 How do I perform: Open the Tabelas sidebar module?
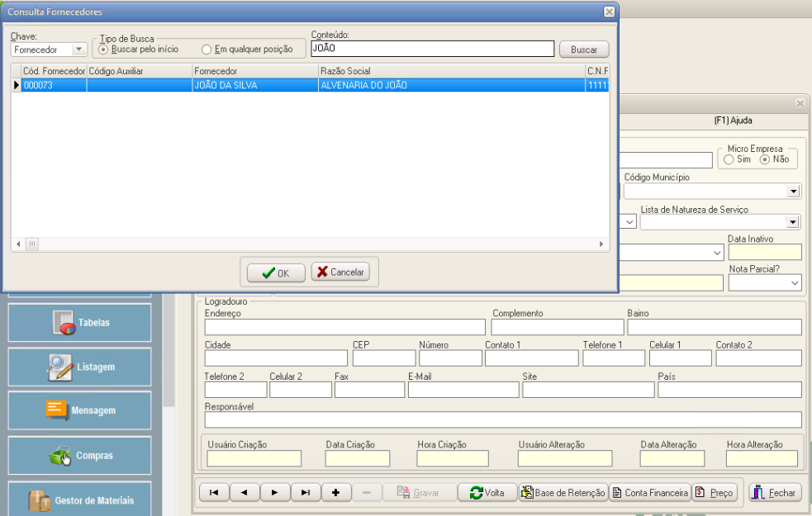point(80,323)
